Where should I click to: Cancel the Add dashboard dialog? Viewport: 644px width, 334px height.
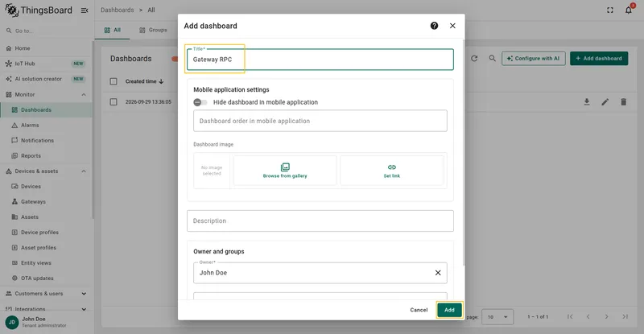coord(419,310)
